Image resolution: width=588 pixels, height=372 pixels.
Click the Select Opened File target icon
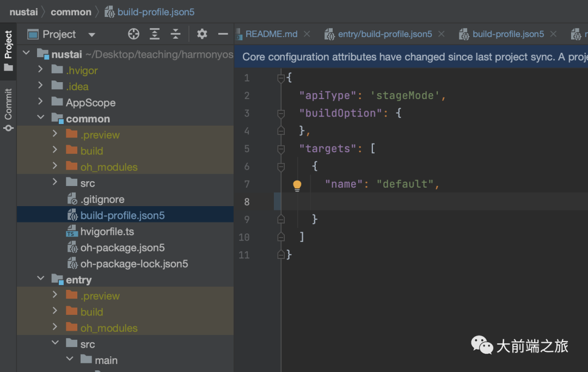click(x=133, y=34)
